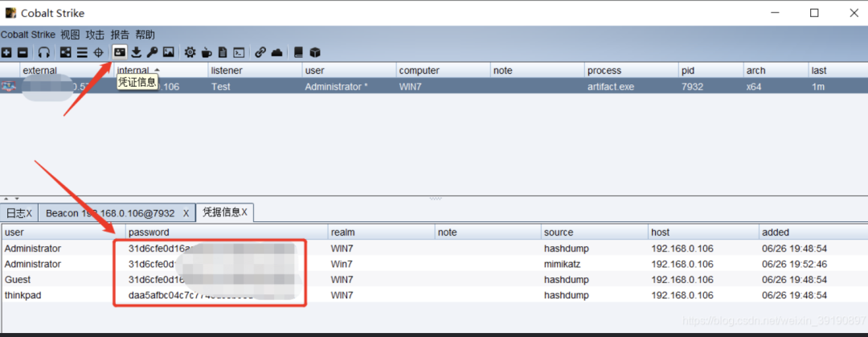Select the thinkpad credential row
The height and width of the screenshot is (337, 868).
click(434, 295)
